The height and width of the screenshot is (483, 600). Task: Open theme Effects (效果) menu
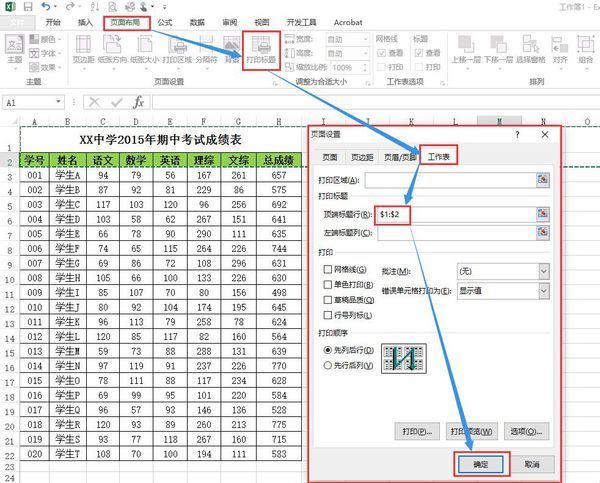click(x=45, y=67)
